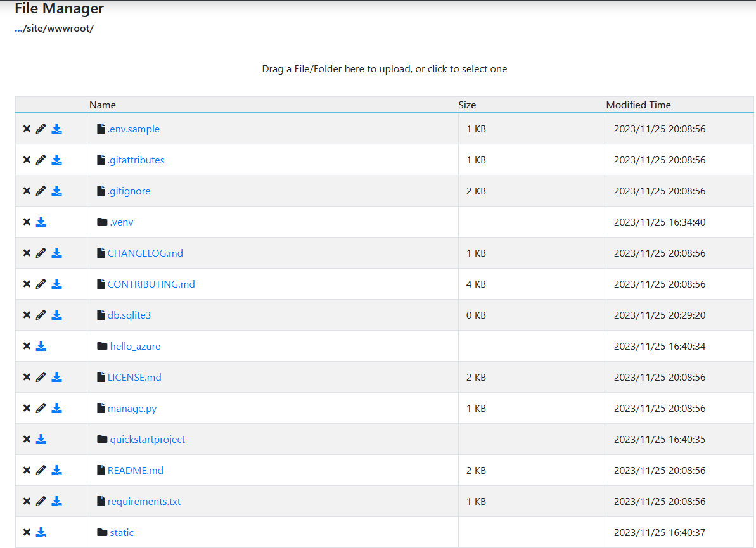756x548 pixels.
Task: Navigate up using the breadcrumb ellipsis
Action: (x=18, y=28)
